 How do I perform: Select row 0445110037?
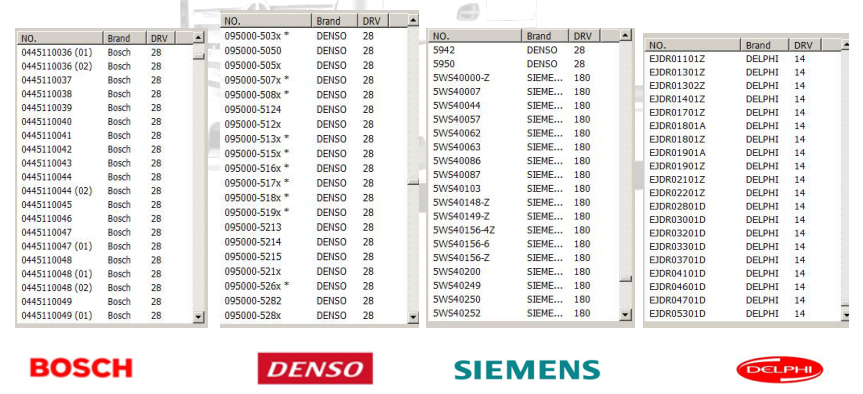pos(105,80)
